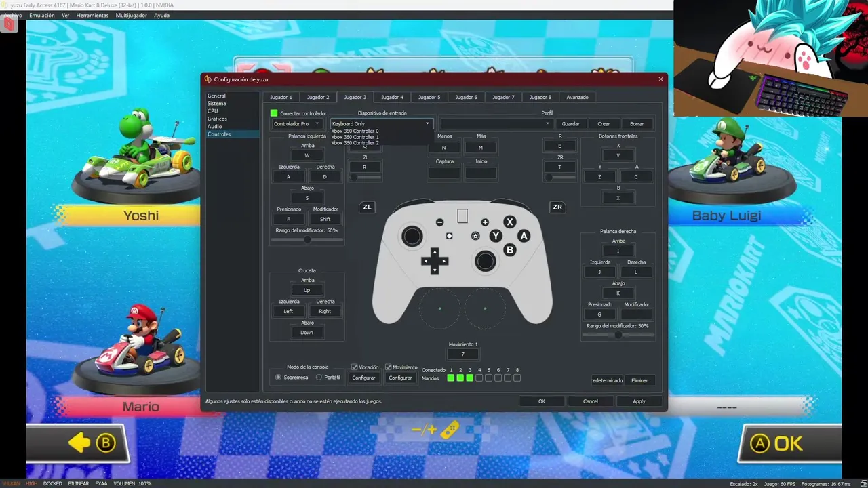
Task: Open the Herramientas menu
Action: click(92, 15)
